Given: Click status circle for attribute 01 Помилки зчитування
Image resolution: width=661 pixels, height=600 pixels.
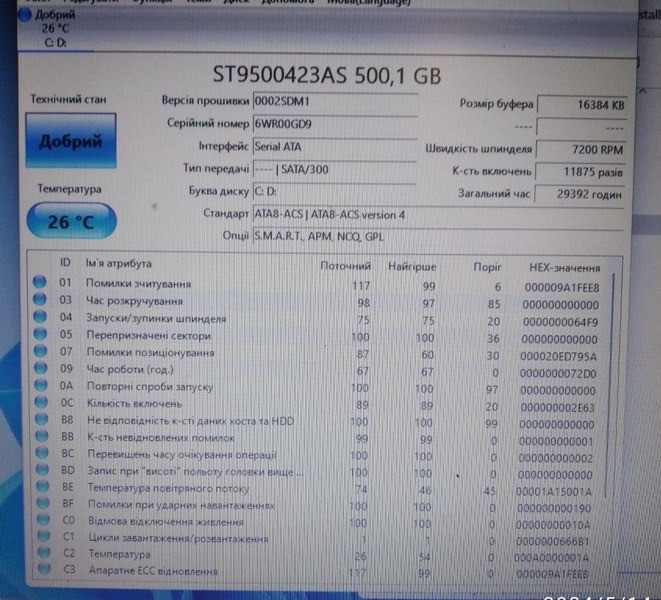Looking at the screenshot, I should [40, 281].
